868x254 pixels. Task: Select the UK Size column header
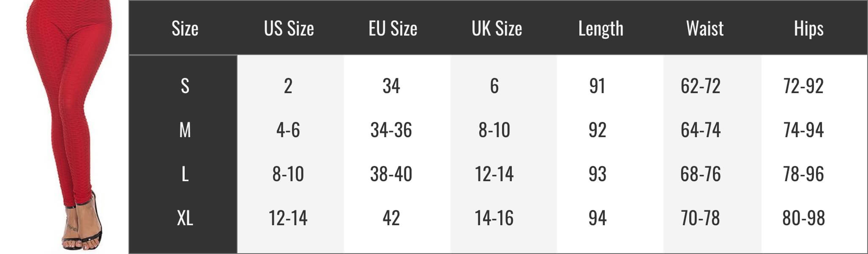tap(497, 29)
